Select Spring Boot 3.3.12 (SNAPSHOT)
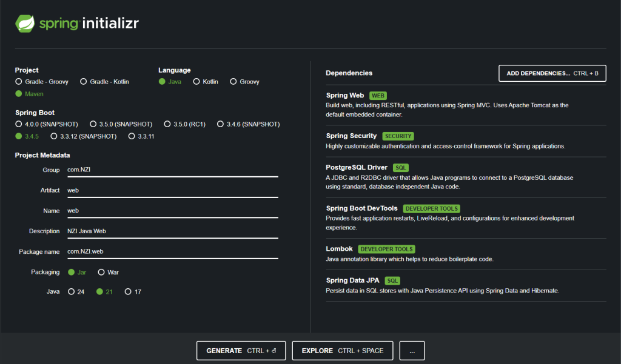The height and width of the screenshot is (364, 621). (x=84, y=136)
